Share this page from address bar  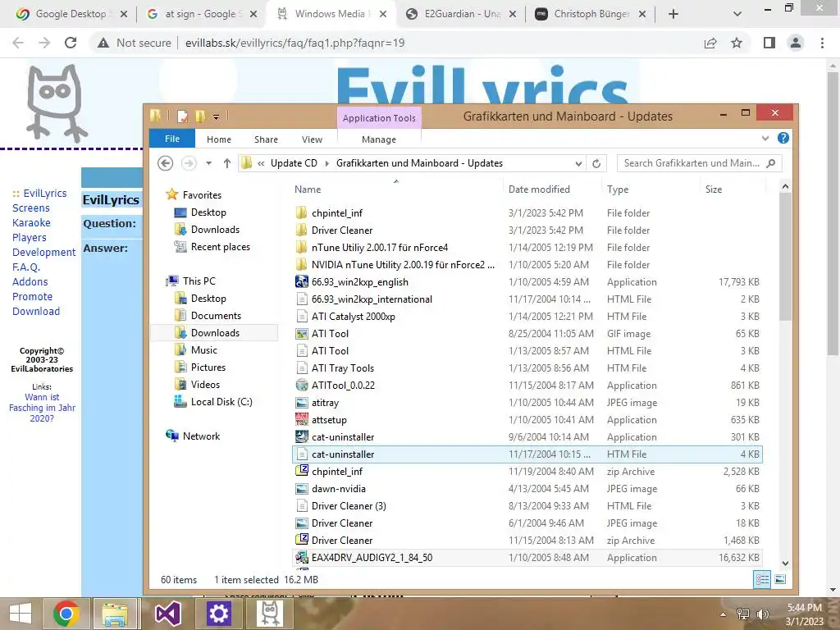pyautogui.click(x=710, y=43)
